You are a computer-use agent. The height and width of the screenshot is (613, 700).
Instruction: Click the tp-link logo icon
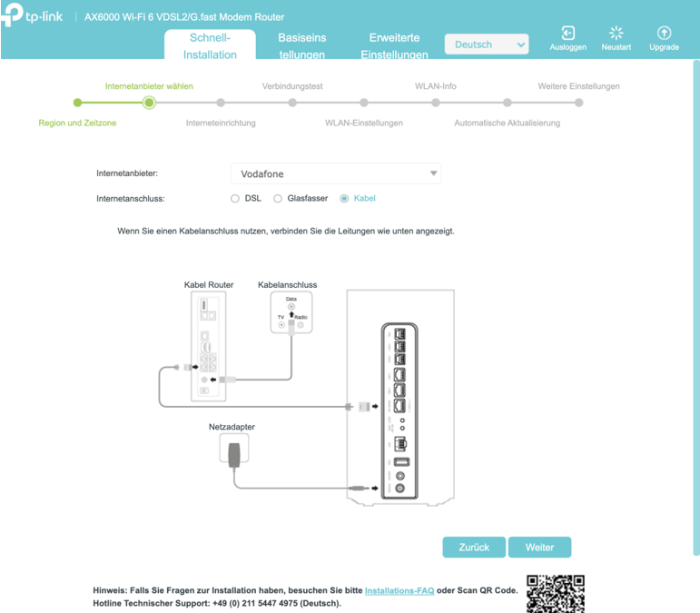coord(16,17)
